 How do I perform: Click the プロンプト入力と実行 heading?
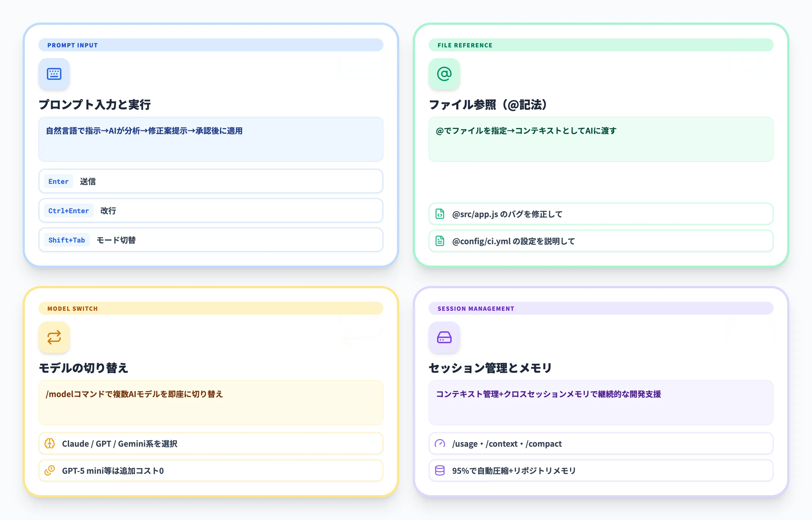(96, 105)
